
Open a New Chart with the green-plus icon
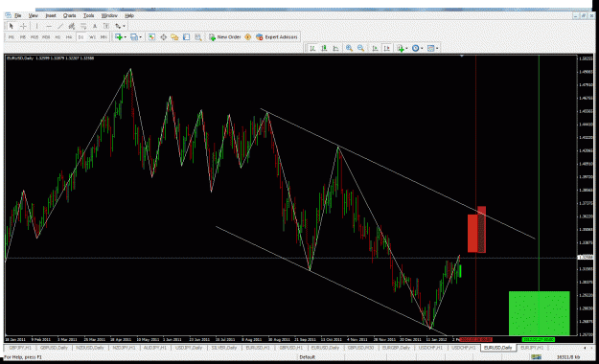click(x=119, y=37)
